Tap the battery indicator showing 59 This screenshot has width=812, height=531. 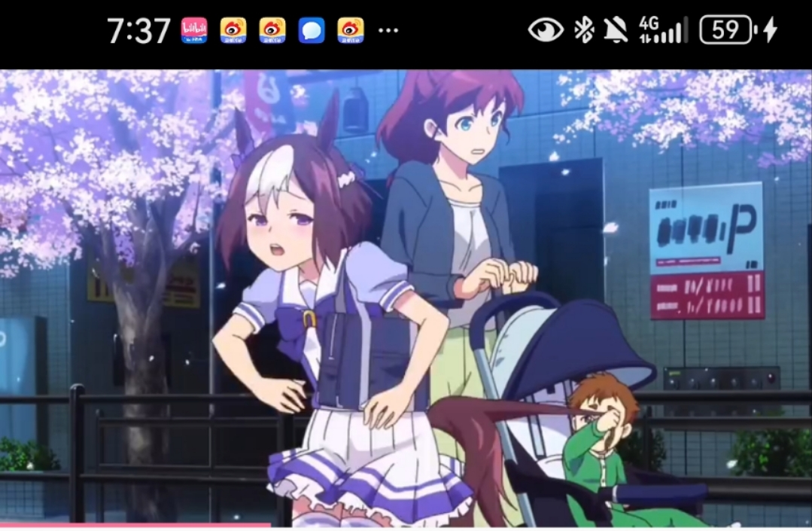click(x=728, y=29)
